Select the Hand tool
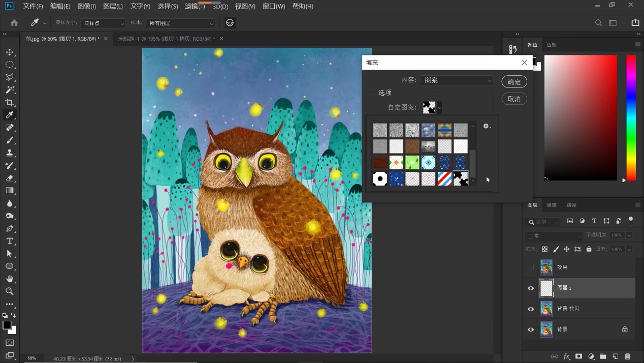 click(x=10, y=279)
